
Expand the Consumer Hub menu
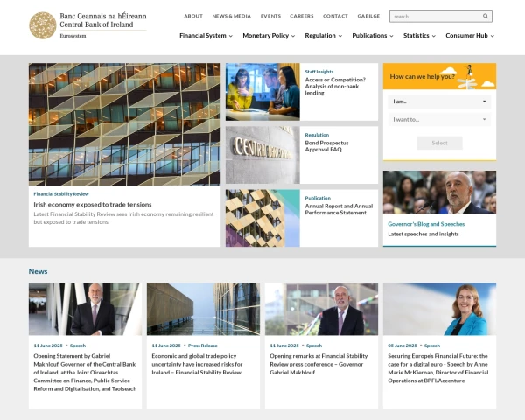point(470,36)
